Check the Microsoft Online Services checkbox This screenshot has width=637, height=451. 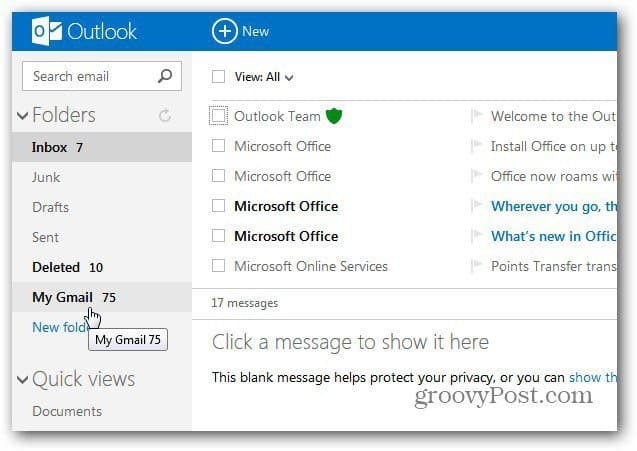[x=218, y=266]
